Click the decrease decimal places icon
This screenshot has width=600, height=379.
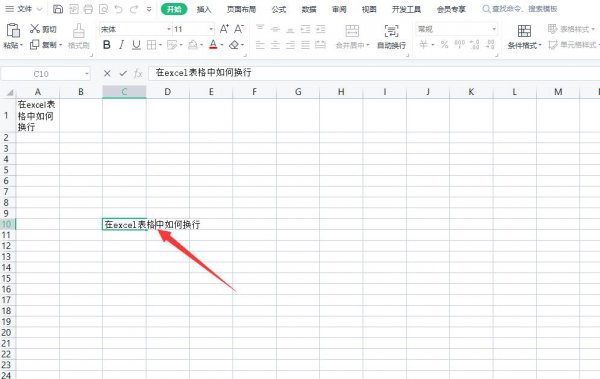(490, 45)
